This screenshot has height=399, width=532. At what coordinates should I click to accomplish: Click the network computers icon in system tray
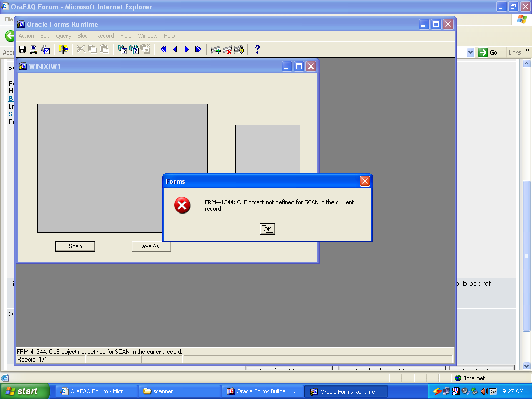pyautogui.click(x=446, y=391)
